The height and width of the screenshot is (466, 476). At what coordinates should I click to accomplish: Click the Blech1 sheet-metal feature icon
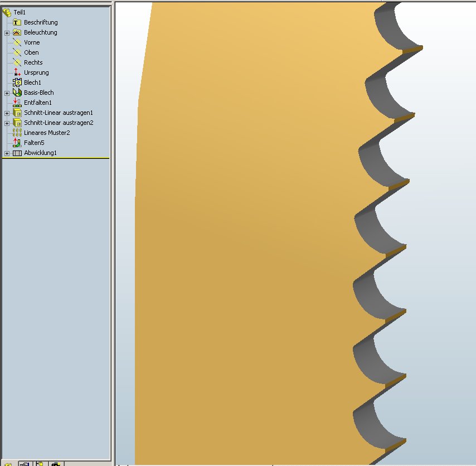pyautogui.click(x=17, y=82)
